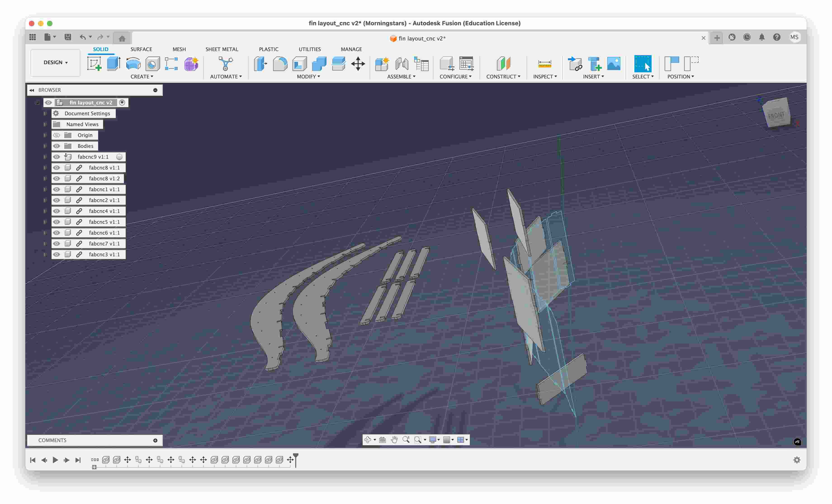The image size is (832, 504).
Task: Open the MODIFY dropdown menu
Action: point(308,77)
